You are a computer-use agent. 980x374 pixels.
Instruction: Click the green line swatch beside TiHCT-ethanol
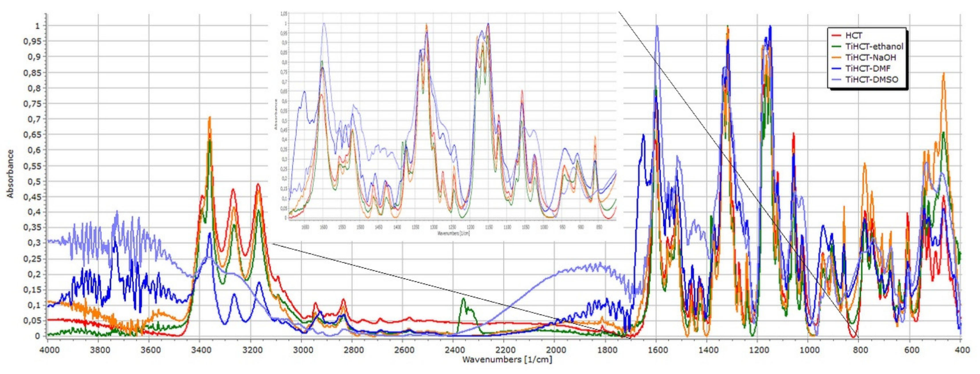tap(836, 46)
